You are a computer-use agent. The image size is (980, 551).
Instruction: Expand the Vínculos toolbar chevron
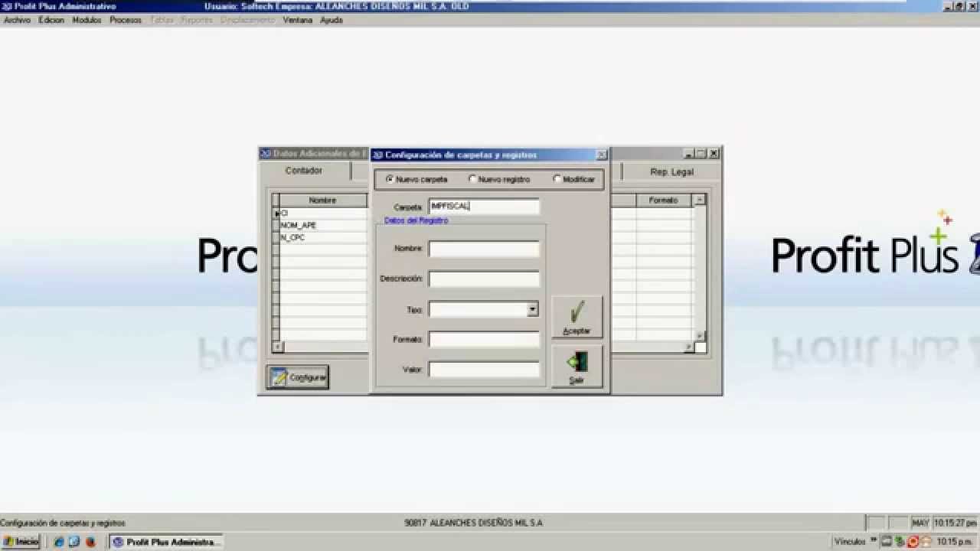coord(874,540)
